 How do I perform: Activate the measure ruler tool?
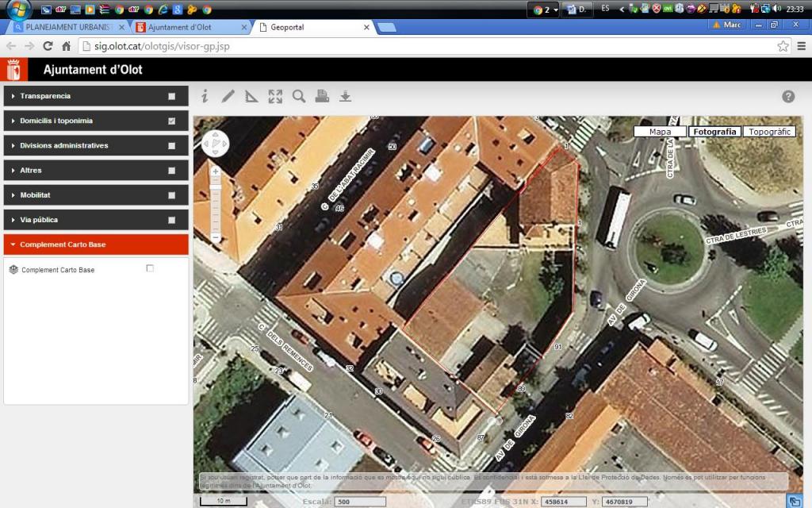pyautogui.click(x=251, y=97)
